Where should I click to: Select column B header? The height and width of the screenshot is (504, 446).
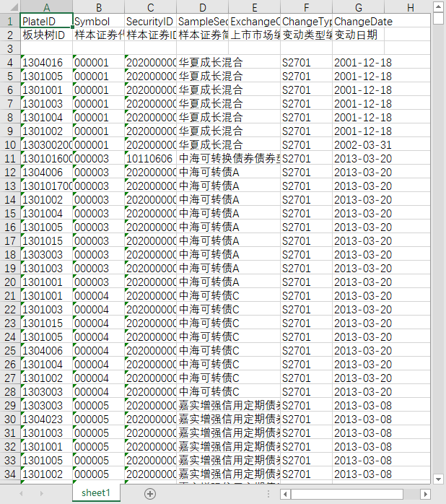[x=99, y=7]
